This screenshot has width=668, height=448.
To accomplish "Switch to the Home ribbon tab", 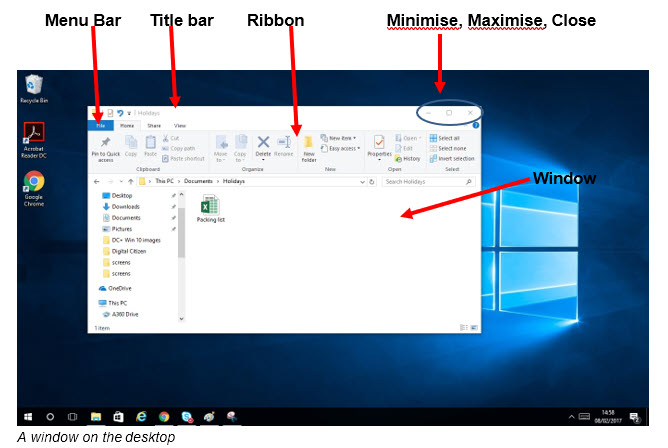I will [x=127, y=126].
